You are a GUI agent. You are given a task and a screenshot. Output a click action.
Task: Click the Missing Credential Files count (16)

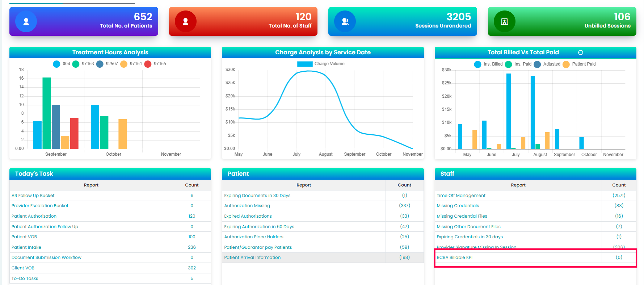click(x=619, y=216)
